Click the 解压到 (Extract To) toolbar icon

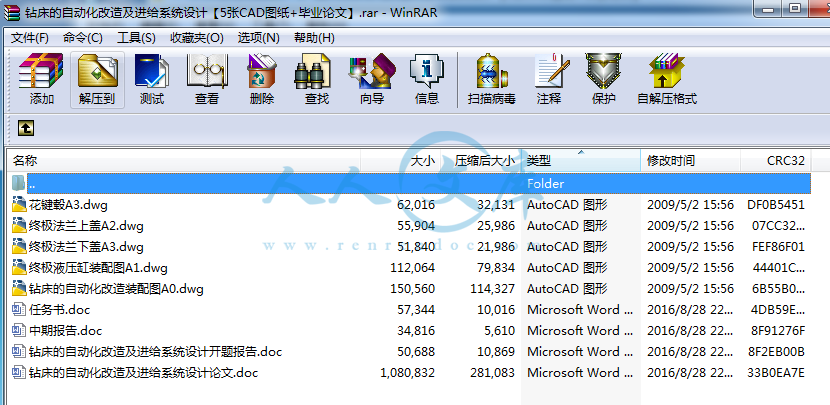pyautogui.click(x=97, y=79)
